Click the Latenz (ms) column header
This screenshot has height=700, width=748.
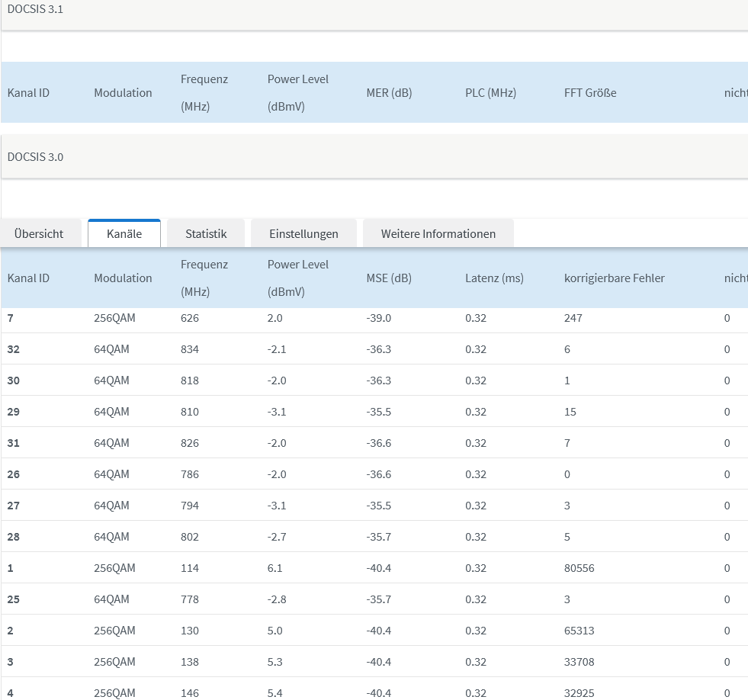click(494, 278)
